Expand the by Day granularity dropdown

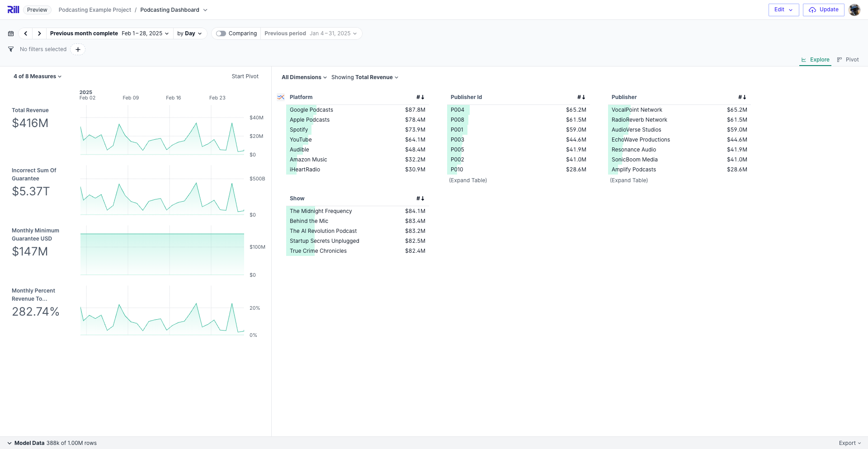coord(189,33)
